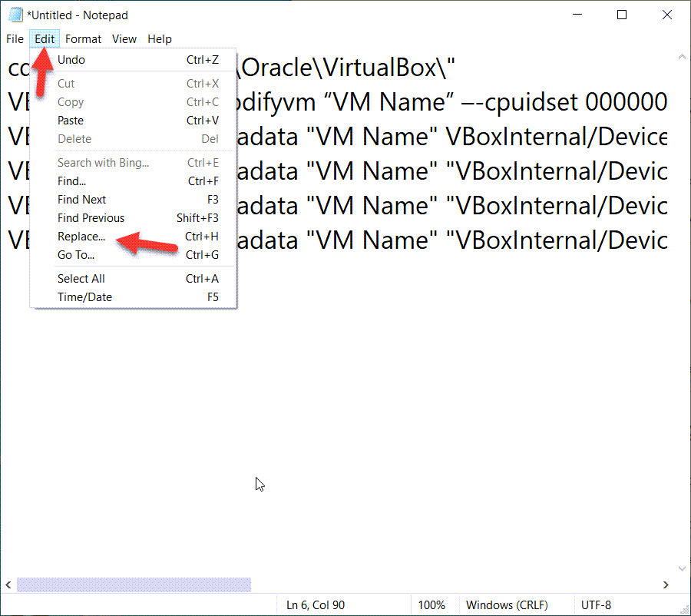
Task: Choose Undo from Edit menu
Action: coord(71,60)
